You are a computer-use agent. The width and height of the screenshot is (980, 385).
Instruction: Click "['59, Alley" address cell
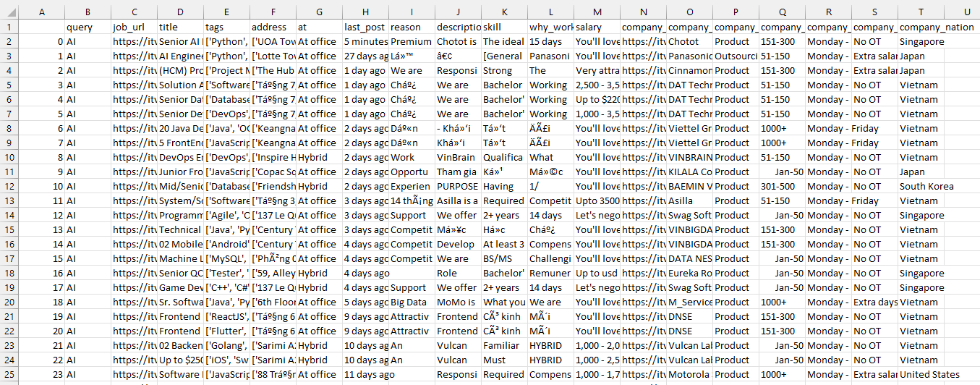coord(273,273)
